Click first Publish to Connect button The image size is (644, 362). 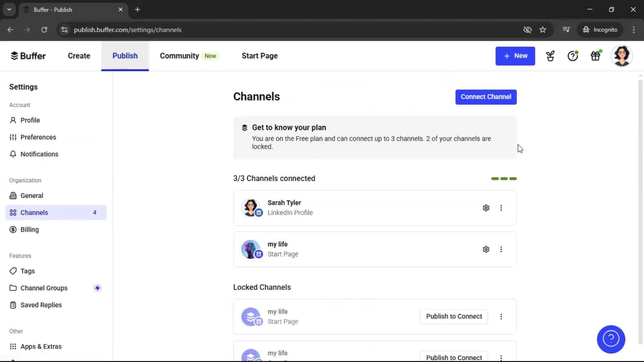[454, 316]
